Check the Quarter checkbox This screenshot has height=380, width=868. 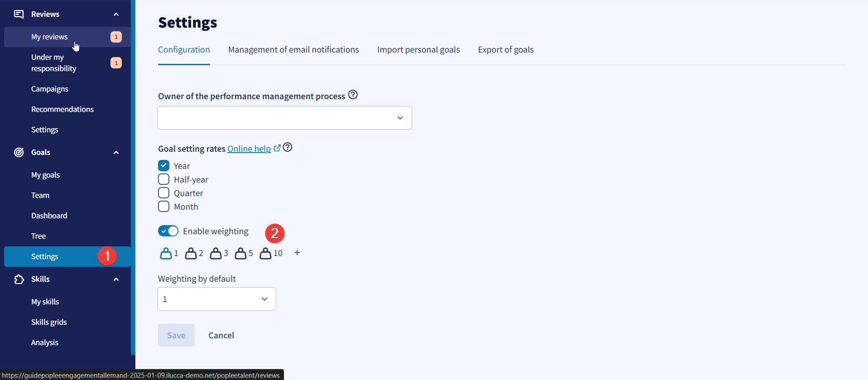tap(164, 193)
